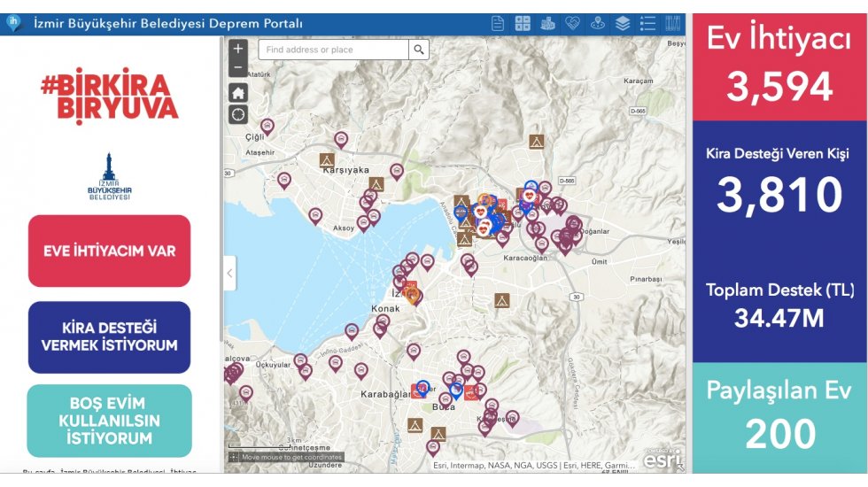This screenshot has width=868, height=487.
Task: Click the tent marker near Karşıyaka
Action: coord(327,160)
